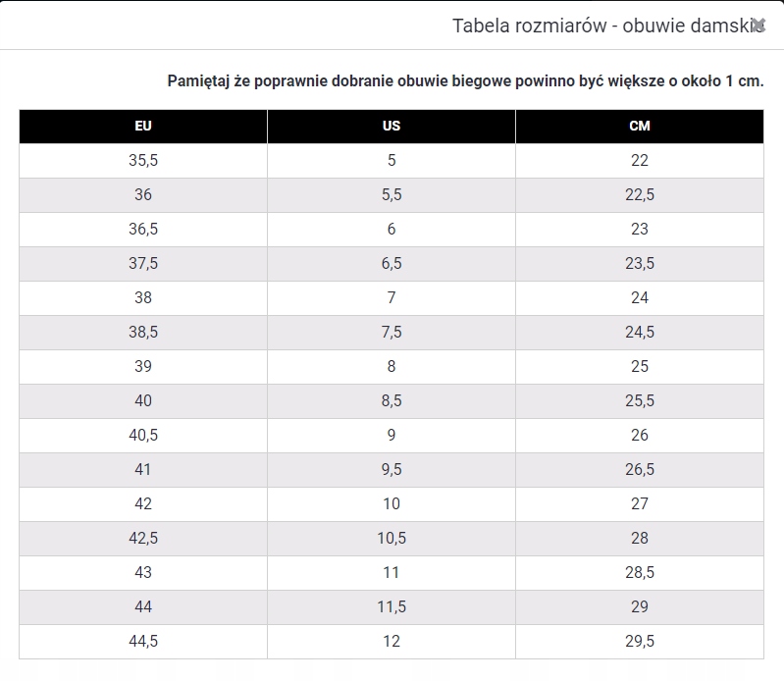
Task: Select US size 7,5 cell
Action: [x=392, y=333]
